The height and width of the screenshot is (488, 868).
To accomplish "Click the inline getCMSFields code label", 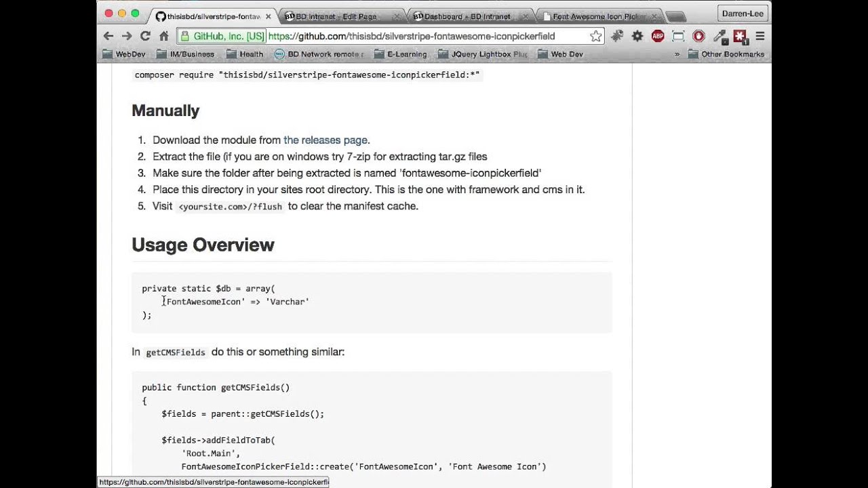I will (176, 352).
